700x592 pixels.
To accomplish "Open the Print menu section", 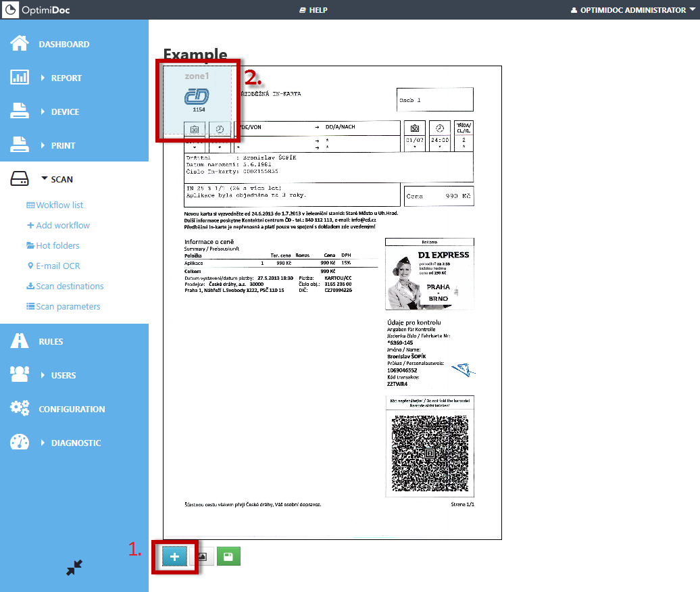I will click(x=63, y=145).
